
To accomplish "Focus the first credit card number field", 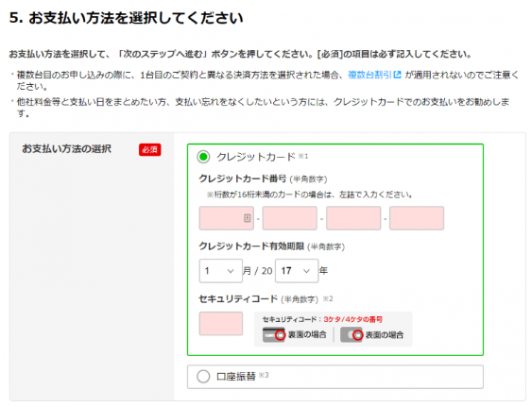I will [226, 218].
